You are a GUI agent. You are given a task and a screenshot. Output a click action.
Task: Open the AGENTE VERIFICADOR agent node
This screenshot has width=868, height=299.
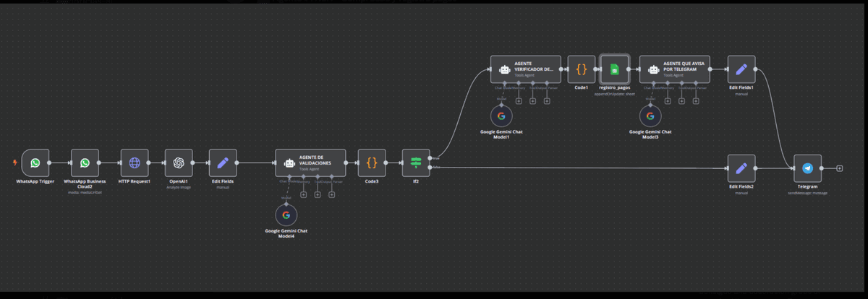[x=525, y=69]
